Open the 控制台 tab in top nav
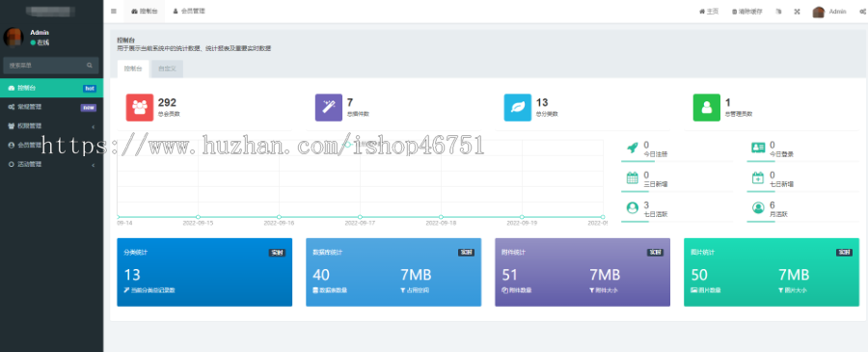 click(x=144, y=11)
